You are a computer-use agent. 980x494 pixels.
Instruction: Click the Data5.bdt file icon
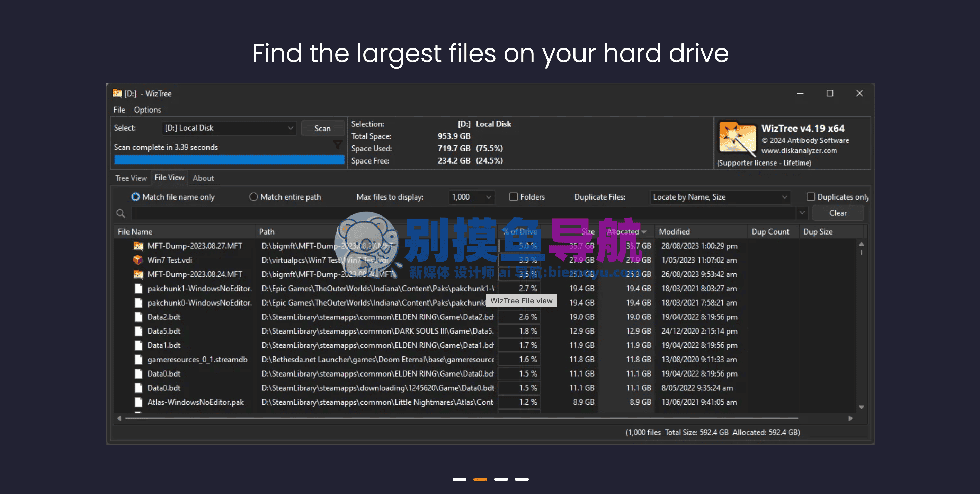coord(139,331)
